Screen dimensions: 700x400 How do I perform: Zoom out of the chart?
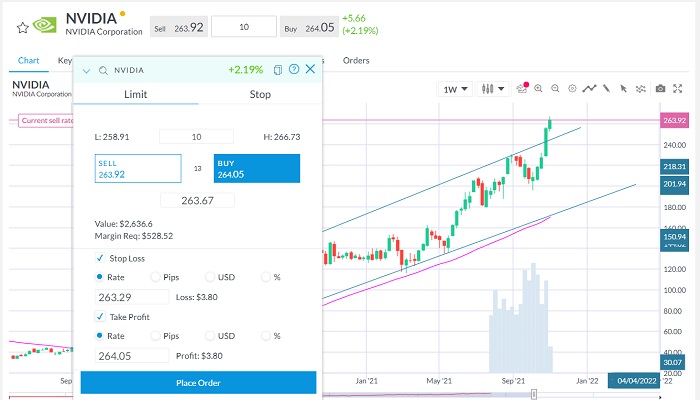pos(555,88)
